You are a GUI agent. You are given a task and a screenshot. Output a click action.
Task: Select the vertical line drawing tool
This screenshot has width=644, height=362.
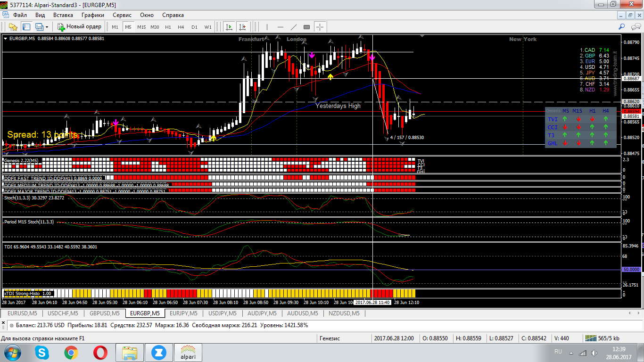click(267, 27)
